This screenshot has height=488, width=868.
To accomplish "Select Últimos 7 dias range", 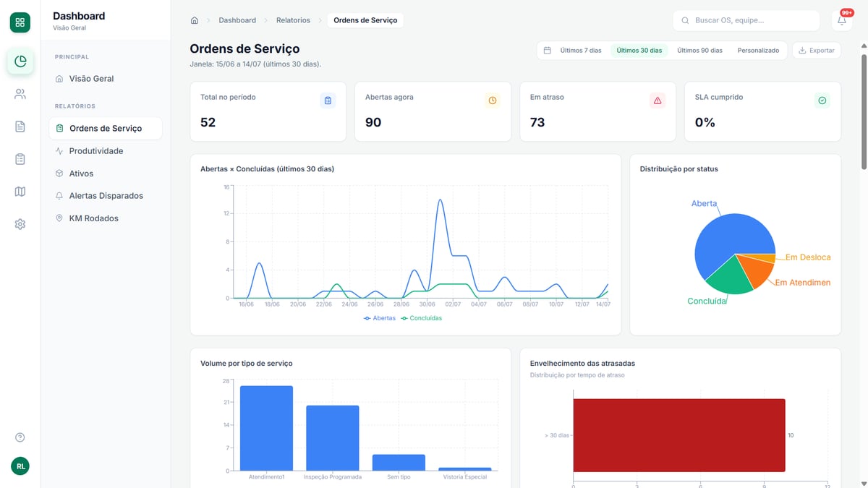I will click(581, 51).
